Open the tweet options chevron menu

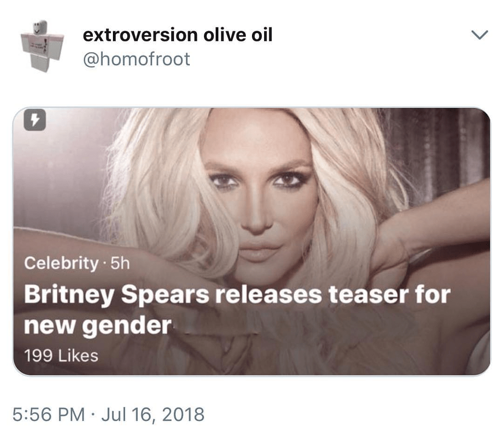[x=480, y=35]
